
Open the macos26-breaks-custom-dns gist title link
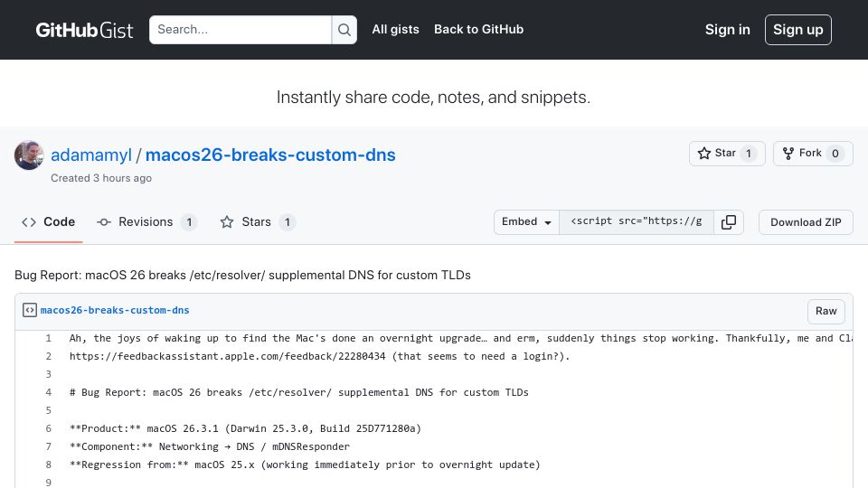click(270, 155)
